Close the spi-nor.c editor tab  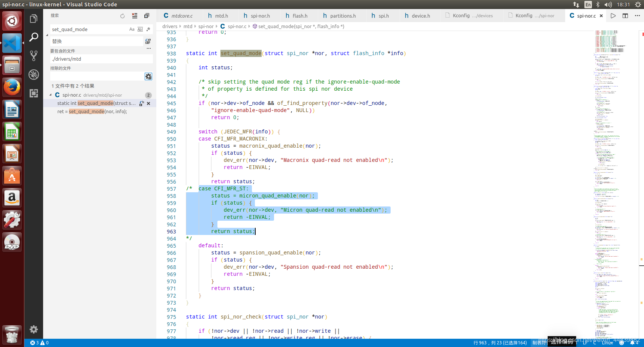[601, 16]
